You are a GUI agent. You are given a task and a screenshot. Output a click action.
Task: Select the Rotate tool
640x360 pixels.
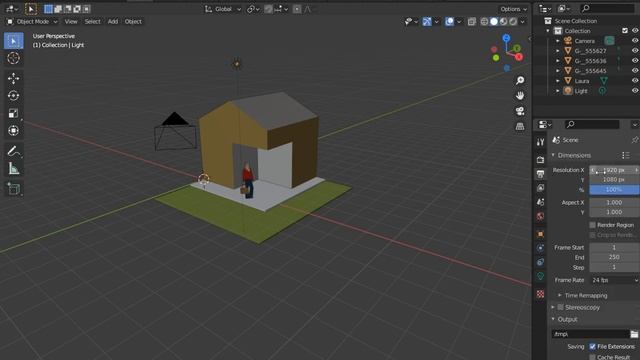(x=13, y=96)
